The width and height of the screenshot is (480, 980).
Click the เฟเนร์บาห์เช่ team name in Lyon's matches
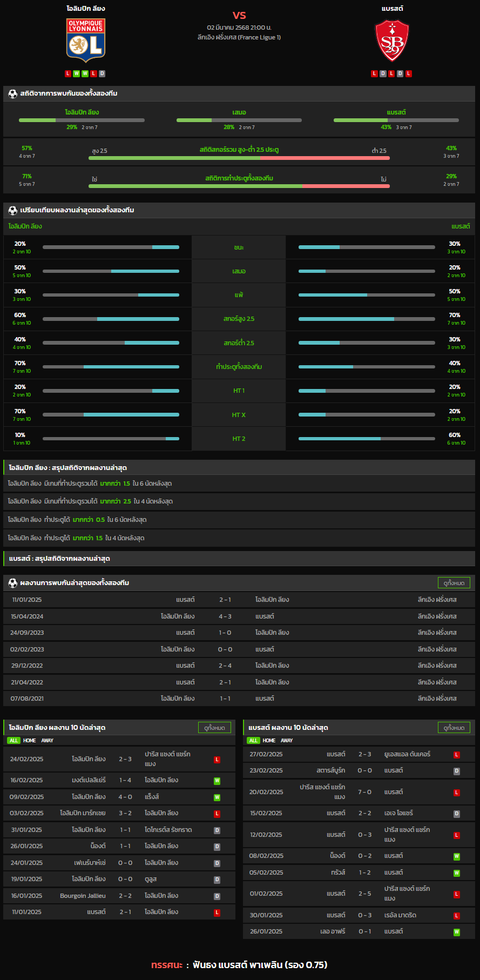pos(90,863)
